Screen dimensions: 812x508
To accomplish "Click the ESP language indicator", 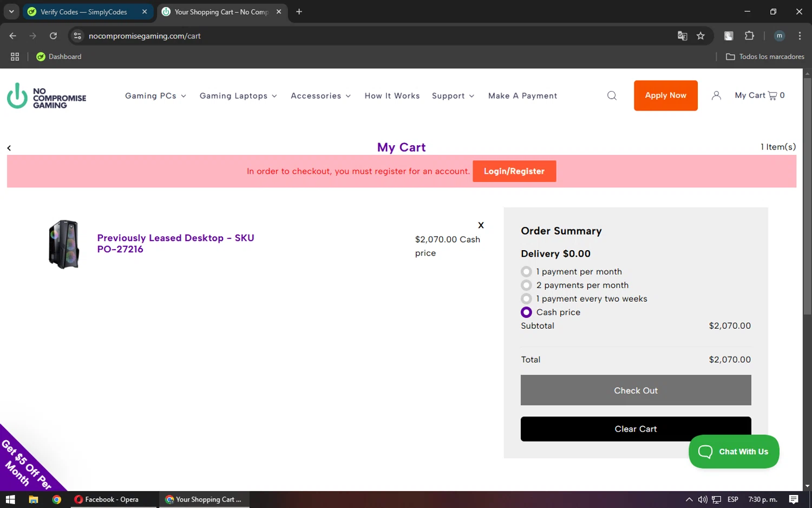I will (x=733, y=499).
